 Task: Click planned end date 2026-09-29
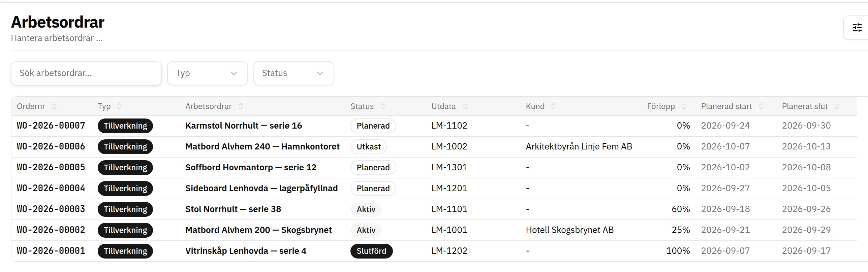point(806,230)
